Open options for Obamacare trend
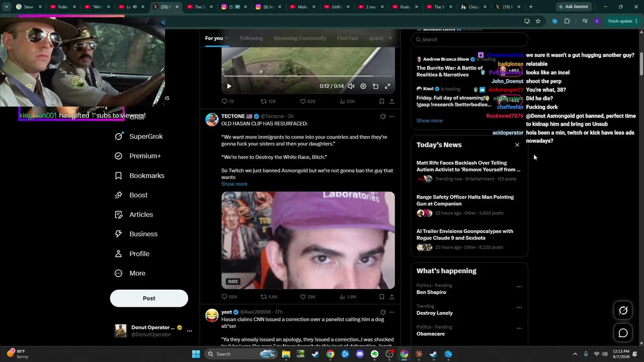644x362 pixels. click(x=519, y=329)
